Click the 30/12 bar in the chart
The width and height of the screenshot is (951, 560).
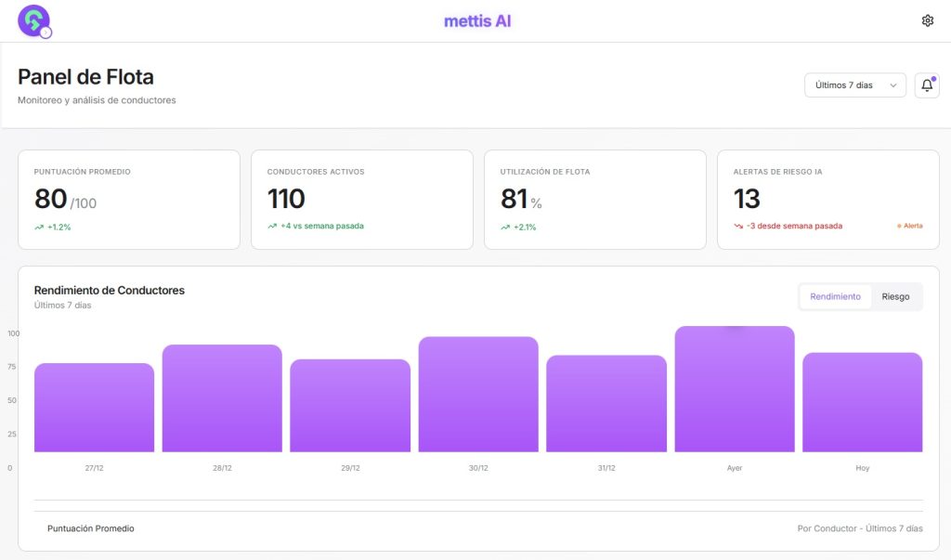coord(478,395)
